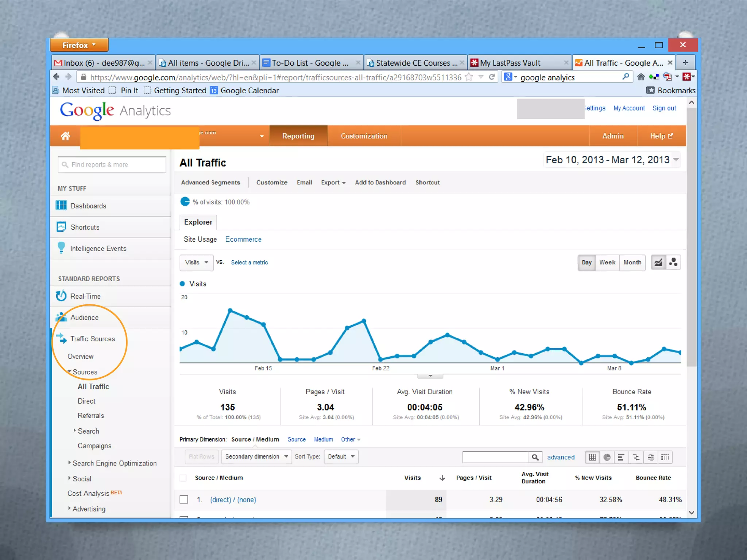The width and height of the screenshot is (747, 560).
Task: Click Advanced Segments button
Action: coord(210,183)
